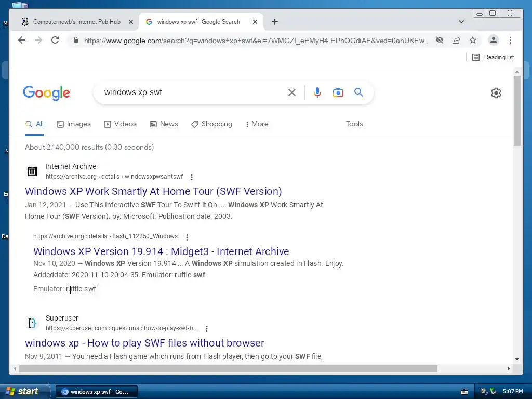Screen dimensions: 532x399
Task: Click the Emulator: ruffle-swf text line
Action: click(64, 289)
